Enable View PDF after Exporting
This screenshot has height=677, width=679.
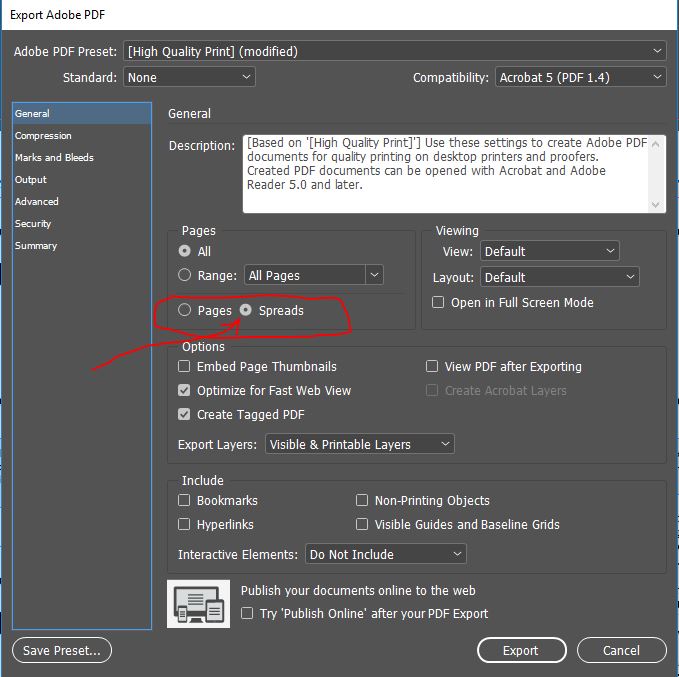(x=432, y=366)
